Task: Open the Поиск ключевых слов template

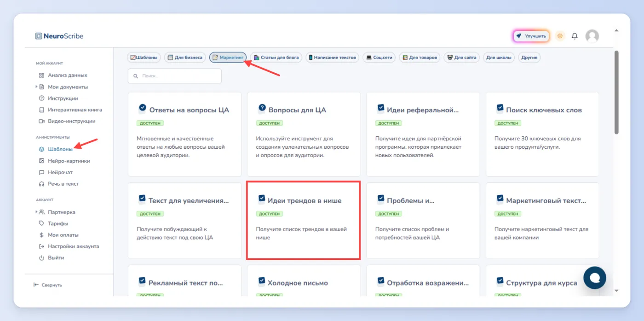Action: point(542,134)
